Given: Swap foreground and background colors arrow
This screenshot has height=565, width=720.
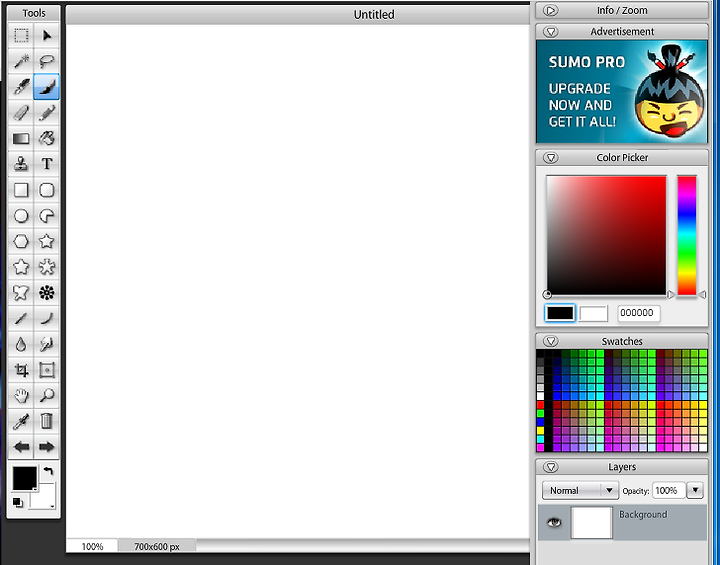Looking at the screenshot, I should point(48,471).
